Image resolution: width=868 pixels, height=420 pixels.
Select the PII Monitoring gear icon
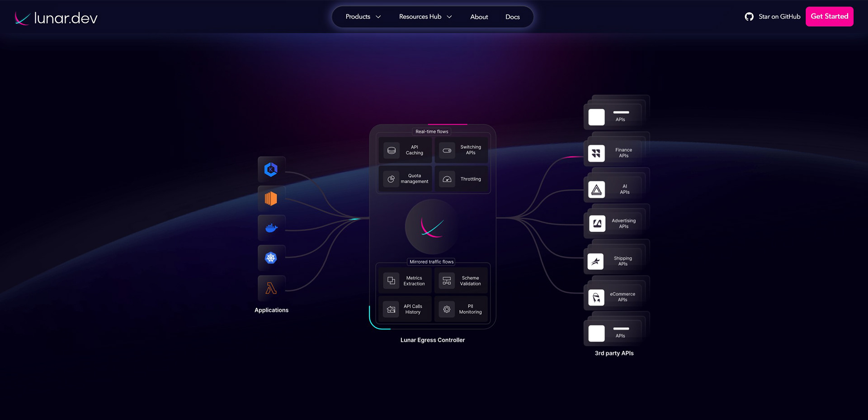click(447, 309)
